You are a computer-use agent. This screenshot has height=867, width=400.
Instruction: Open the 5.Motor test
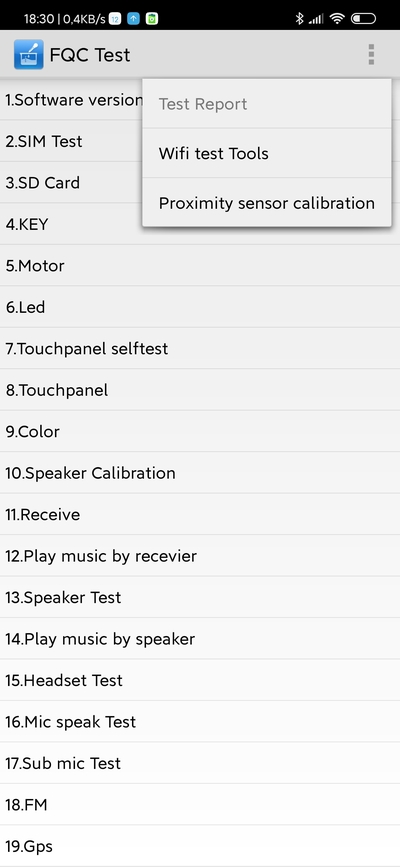[x=200, y=265]
